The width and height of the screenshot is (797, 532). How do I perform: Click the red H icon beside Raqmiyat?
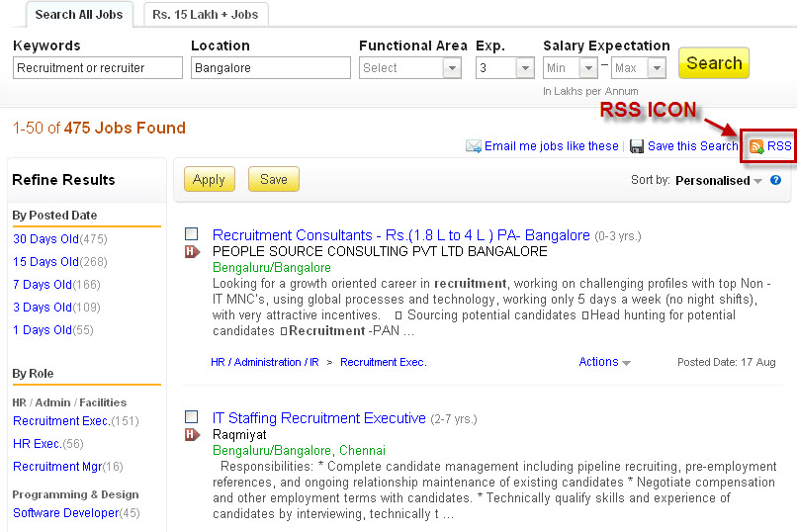[192, 434]
